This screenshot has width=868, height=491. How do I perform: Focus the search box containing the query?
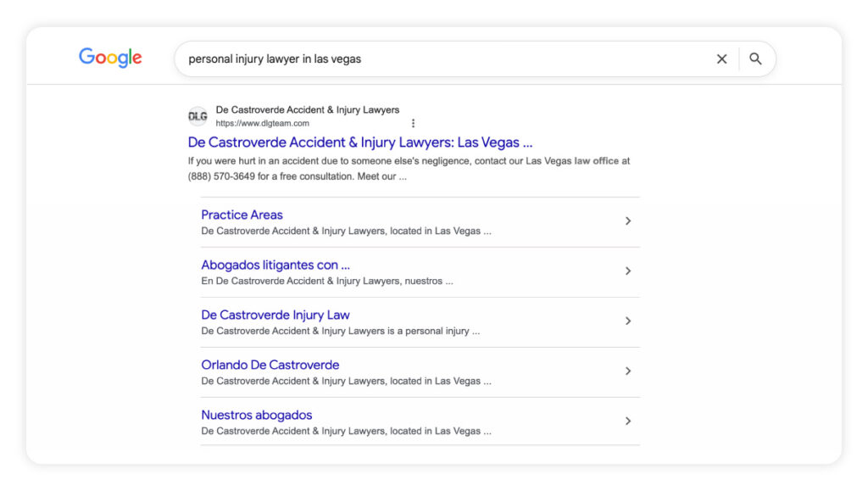(441, 59)
